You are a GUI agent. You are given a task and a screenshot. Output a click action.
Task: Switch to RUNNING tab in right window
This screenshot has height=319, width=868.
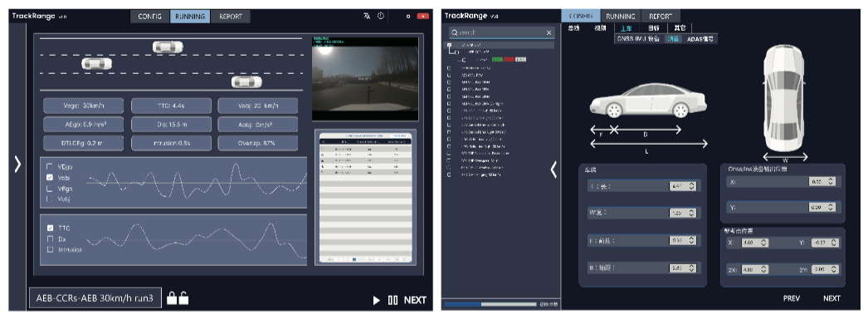click(x=620, y=17)
